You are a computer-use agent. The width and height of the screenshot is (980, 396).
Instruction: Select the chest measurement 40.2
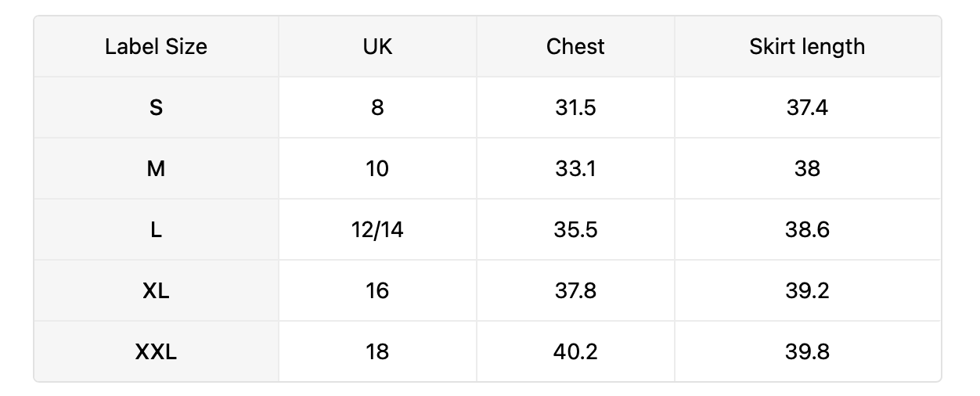[575, 351]
